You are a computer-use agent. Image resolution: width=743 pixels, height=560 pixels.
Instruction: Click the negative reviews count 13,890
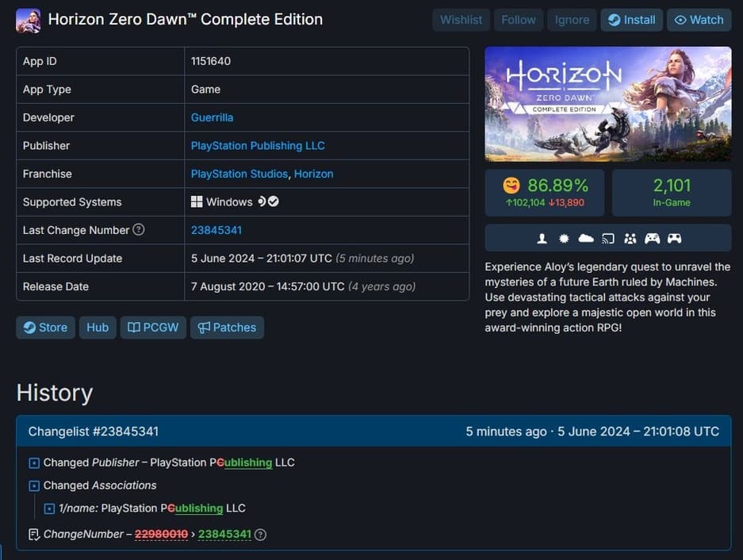566,203
